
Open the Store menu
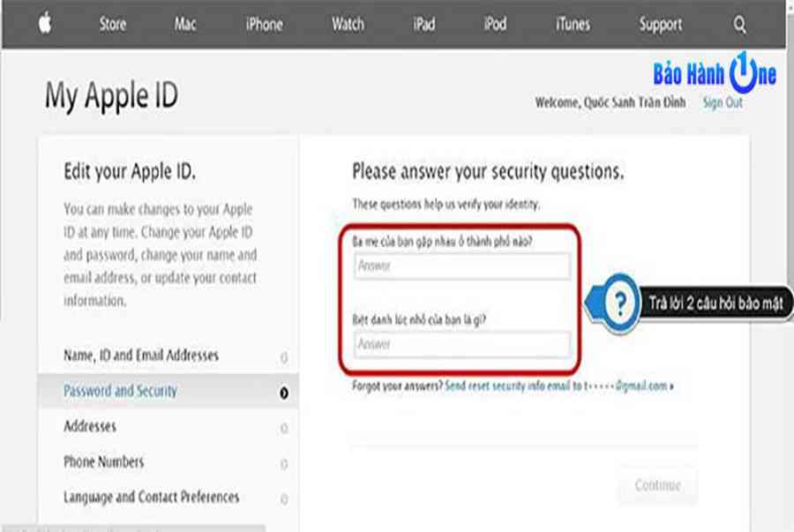tap(112, 24)
